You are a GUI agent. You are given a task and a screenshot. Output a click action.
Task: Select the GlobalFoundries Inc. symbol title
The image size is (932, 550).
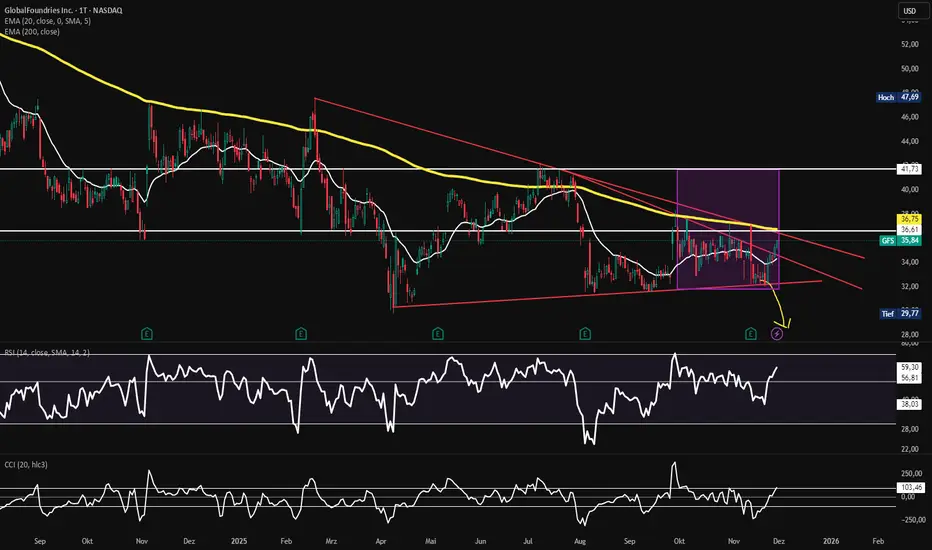pos(64,11)
